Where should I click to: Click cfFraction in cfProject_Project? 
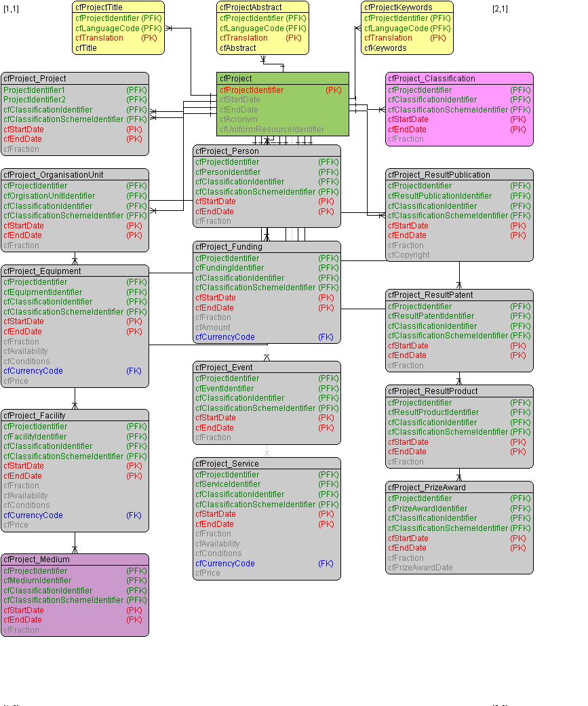pos(21,149)
